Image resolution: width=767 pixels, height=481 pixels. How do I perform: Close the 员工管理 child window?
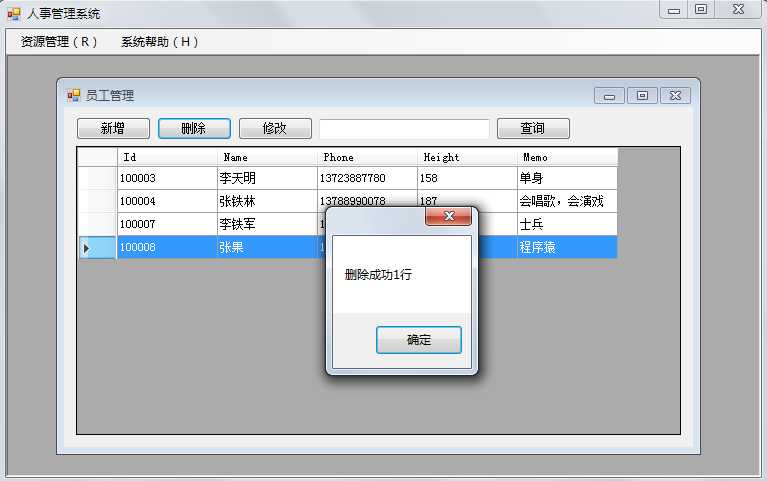click(676, 96)
